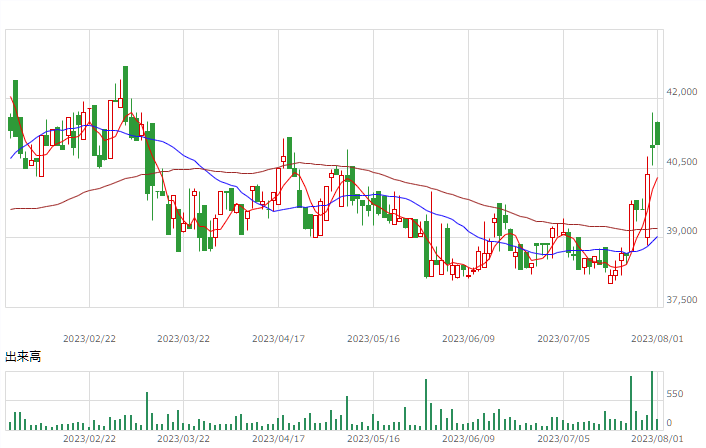Select the 550 volume axis label
This screenshot has width=706, height=448.
(x=675, y=394)
